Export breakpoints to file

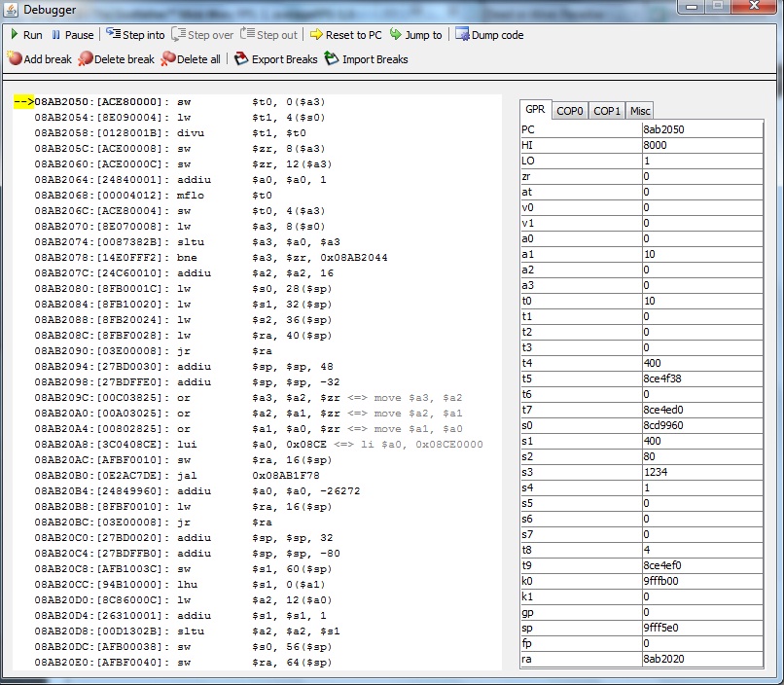[x=276, y=59]
